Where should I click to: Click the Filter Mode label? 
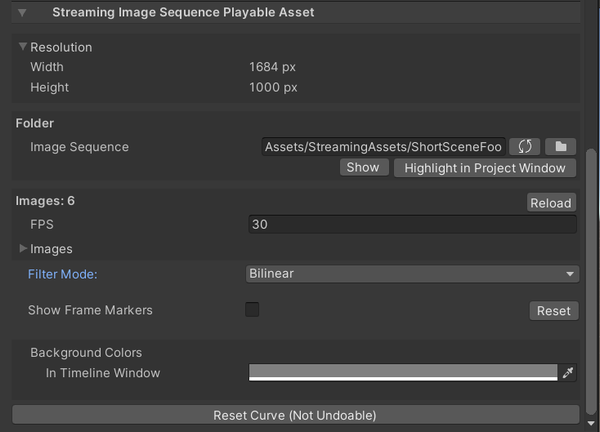69,274
